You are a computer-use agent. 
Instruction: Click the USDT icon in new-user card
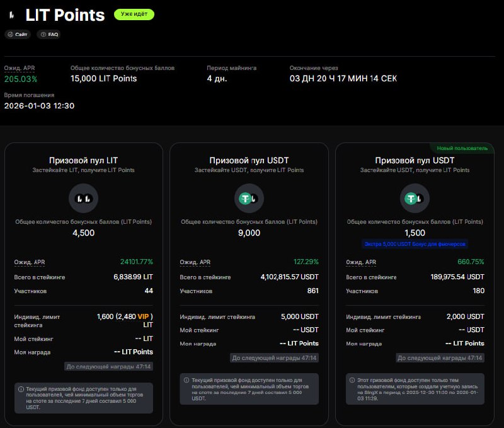click(415, 199)
